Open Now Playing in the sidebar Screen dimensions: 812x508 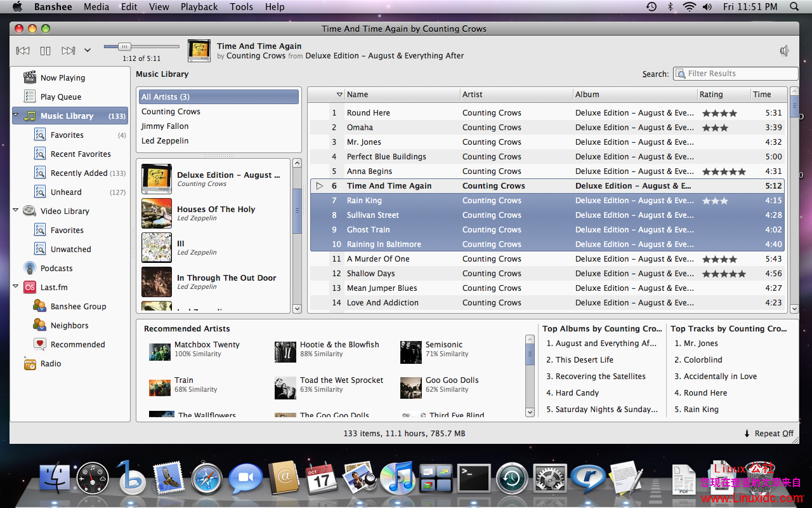pos(62,77)
